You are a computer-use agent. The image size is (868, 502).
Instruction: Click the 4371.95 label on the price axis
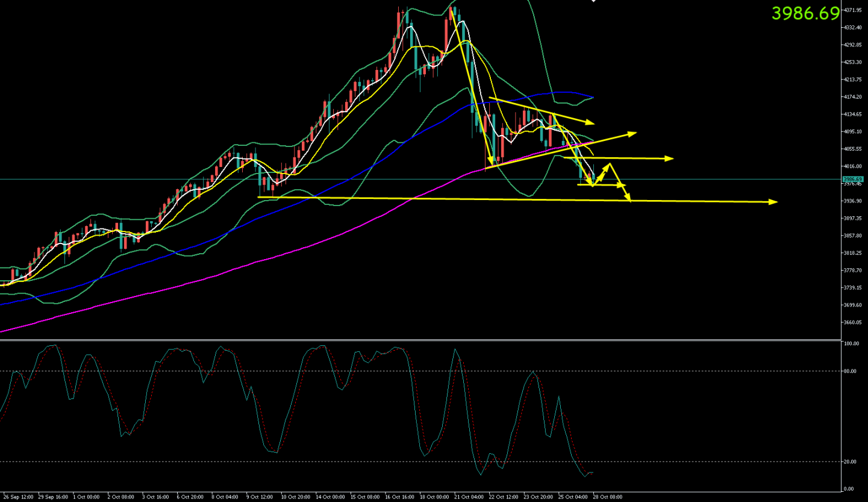(x=853, y=10)
